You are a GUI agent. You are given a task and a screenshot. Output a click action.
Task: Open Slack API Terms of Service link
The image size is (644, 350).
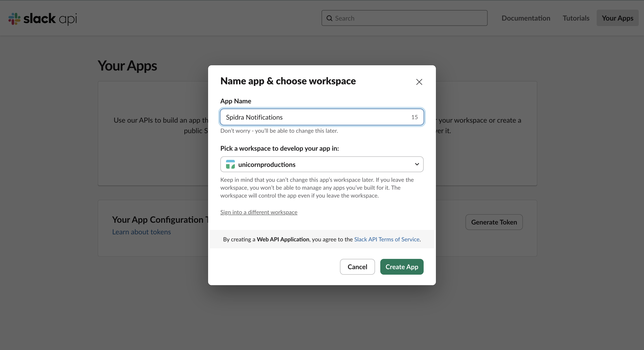coord(386,239)
